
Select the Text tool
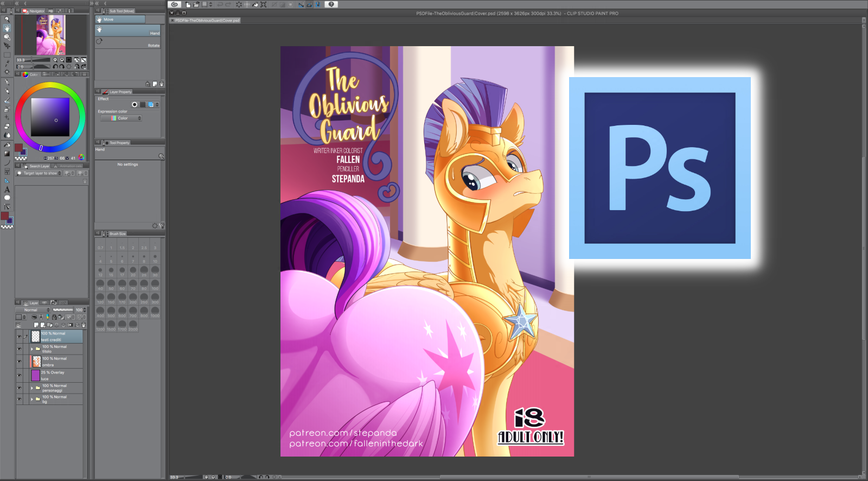tap(7, 189)
